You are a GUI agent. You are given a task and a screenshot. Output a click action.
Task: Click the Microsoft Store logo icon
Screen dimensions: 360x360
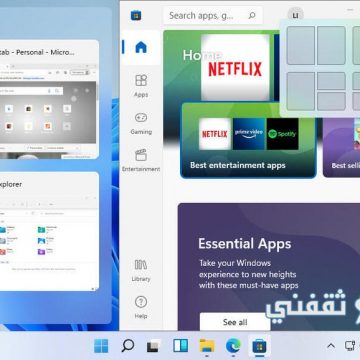tap(136, 15)
